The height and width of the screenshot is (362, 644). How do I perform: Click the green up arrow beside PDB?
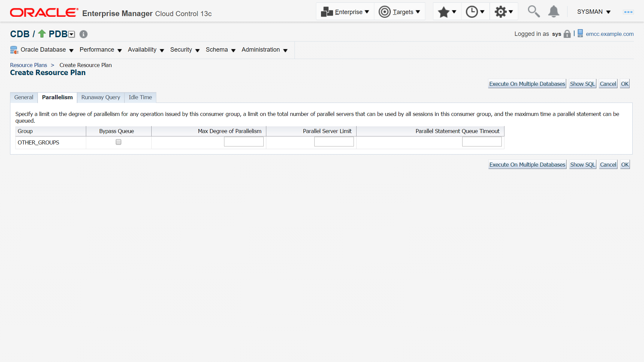(42, 34)
